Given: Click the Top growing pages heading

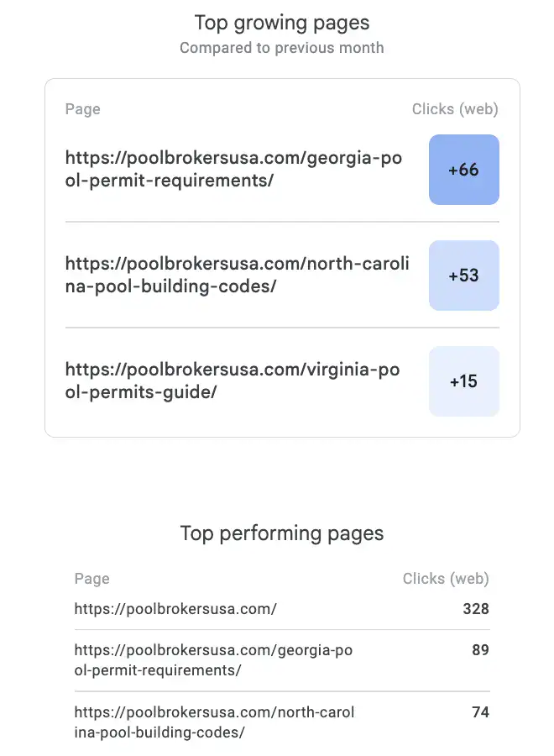Looking at the screenshot, I should pyautogui.click(x=282, y=23).
